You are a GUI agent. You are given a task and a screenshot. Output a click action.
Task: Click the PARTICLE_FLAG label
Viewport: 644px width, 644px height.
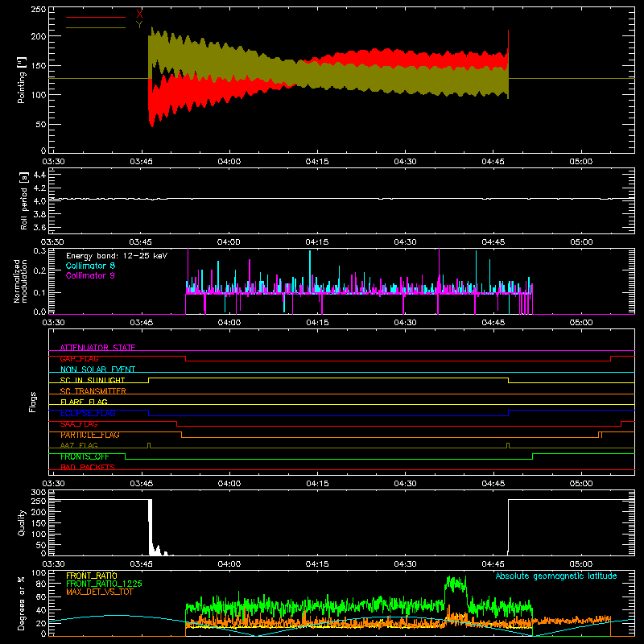[x=90, y=435]
